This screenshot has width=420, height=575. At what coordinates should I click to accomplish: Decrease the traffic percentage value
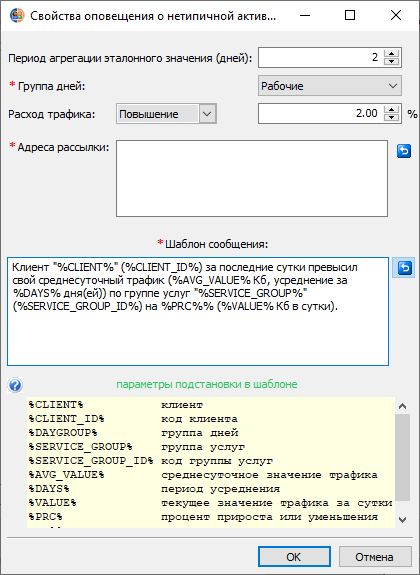click(391, 118)
